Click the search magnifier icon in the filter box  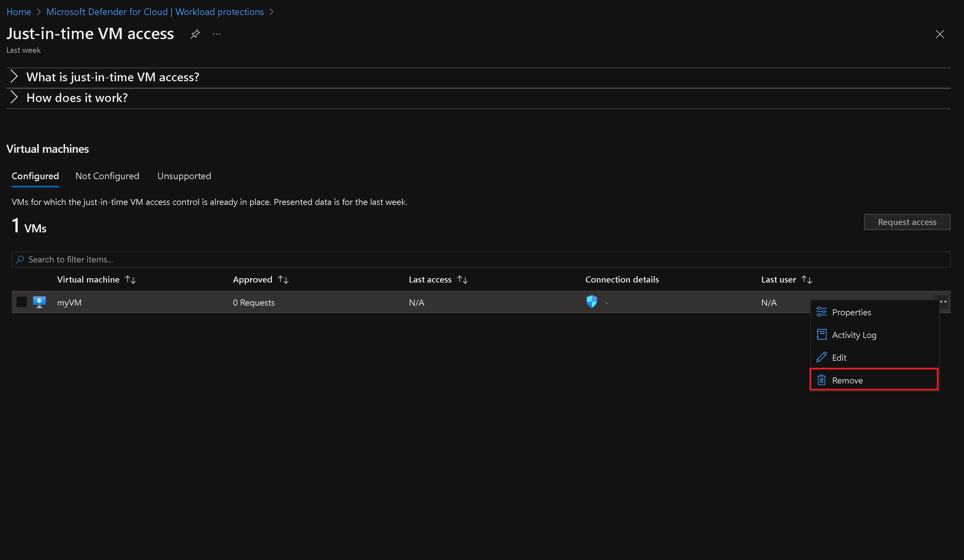click(x=20, y=259)
